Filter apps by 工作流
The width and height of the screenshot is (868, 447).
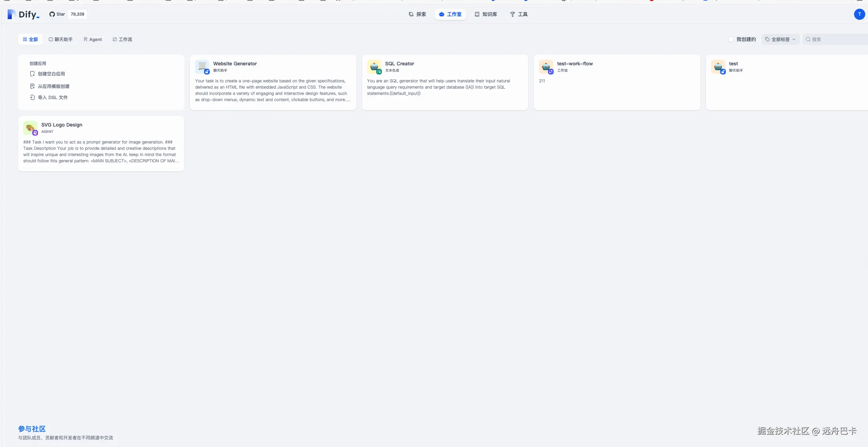(x=122, y=40)
